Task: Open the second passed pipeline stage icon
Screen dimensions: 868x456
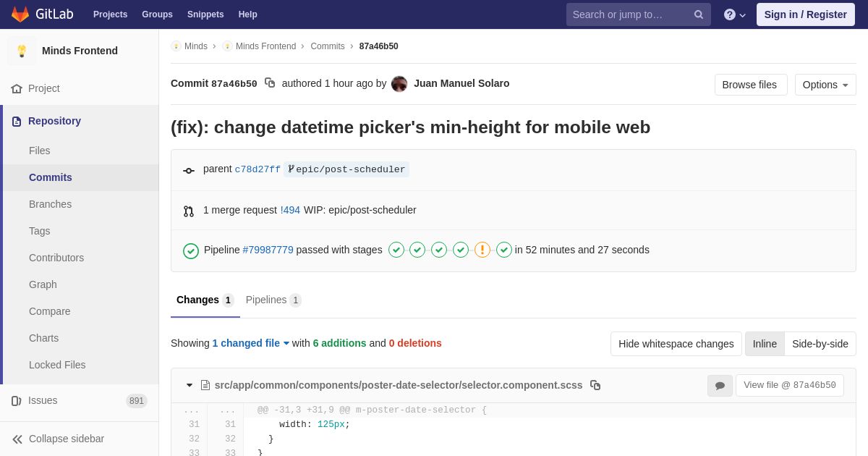Action: pyautogui.click(x=417, y=250)
